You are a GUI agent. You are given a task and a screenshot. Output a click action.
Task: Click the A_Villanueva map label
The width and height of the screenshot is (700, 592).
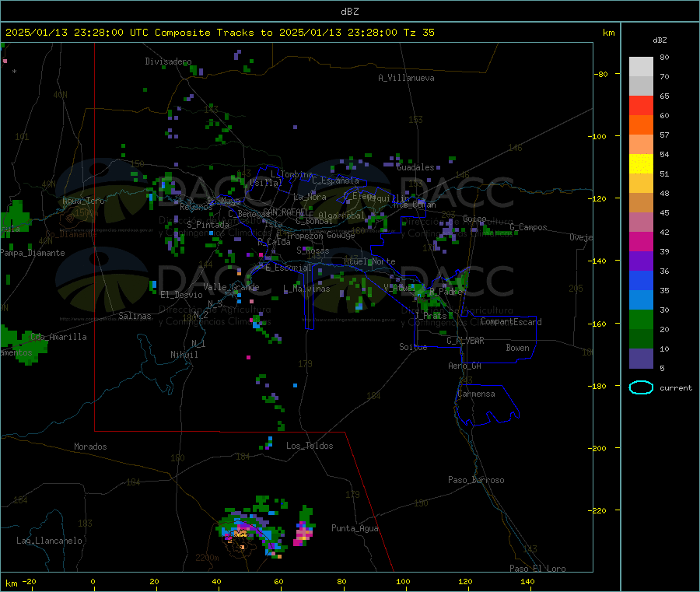[x=406, y=78]
